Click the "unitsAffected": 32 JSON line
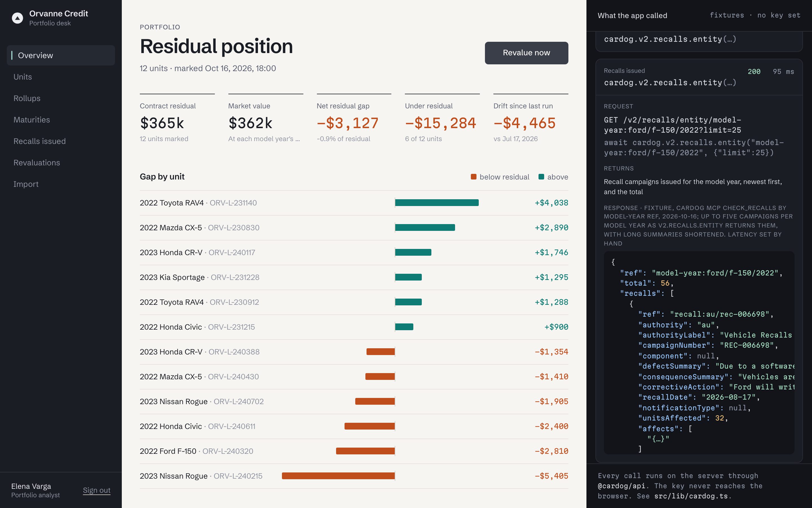The width and height of the screenshot is (812, 508). [683, 418]
